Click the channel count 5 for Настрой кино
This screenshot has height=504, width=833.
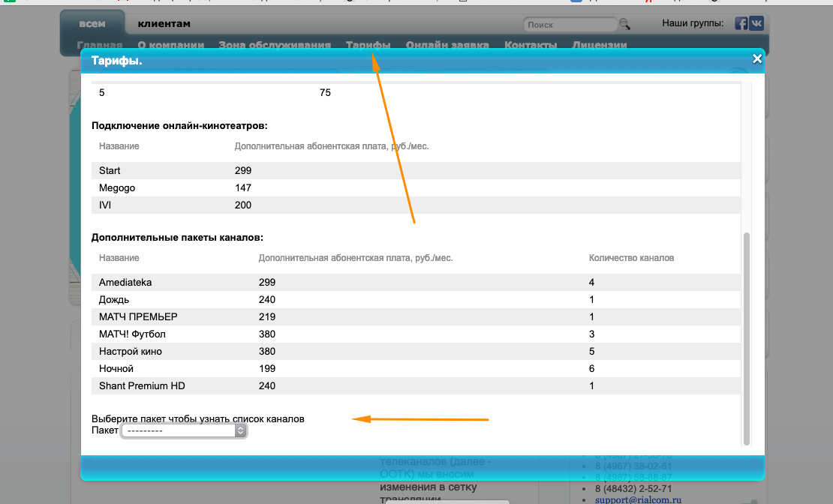pos(591,352)
